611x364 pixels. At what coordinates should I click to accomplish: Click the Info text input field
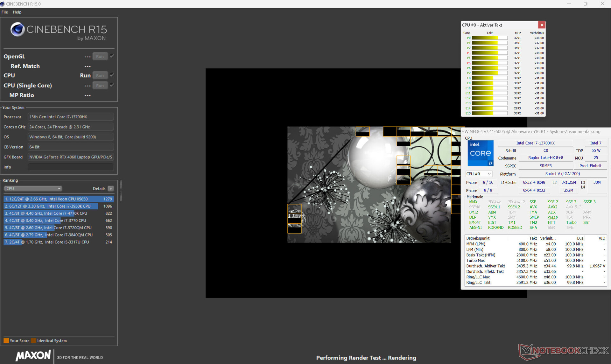tap(71, 167)
